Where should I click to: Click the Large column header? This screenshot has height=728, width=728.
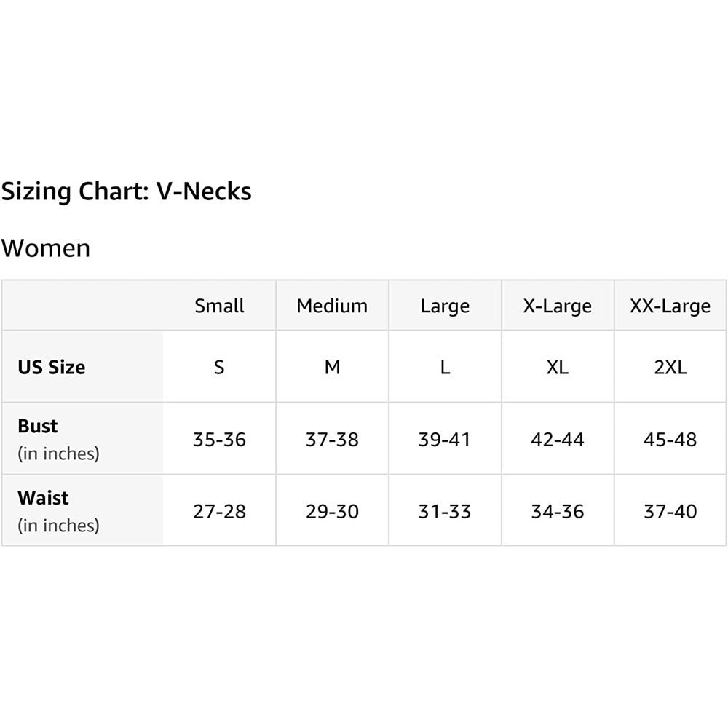[445, 306]
